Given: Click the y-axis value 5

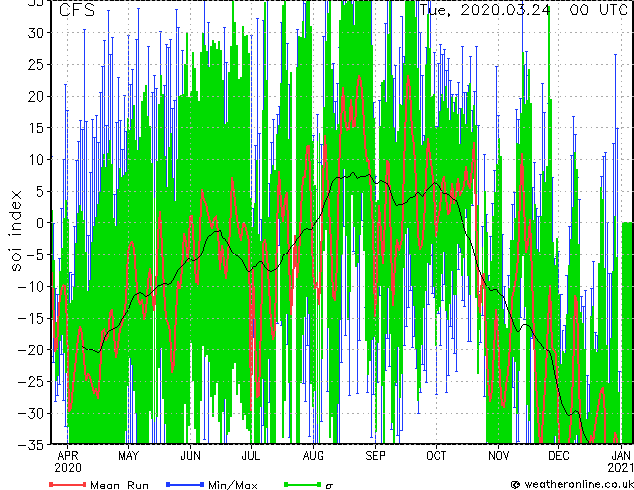Looking at the screenshot, I should coord(41,191).
